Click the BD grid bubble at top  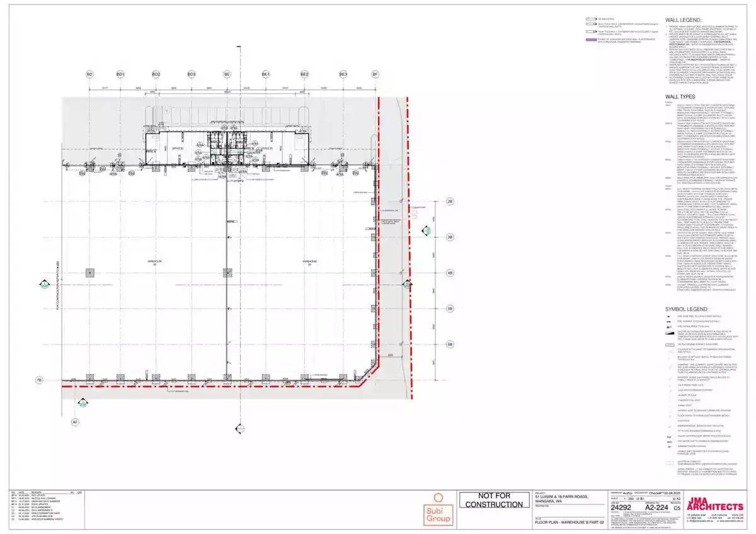coord(89,74)
